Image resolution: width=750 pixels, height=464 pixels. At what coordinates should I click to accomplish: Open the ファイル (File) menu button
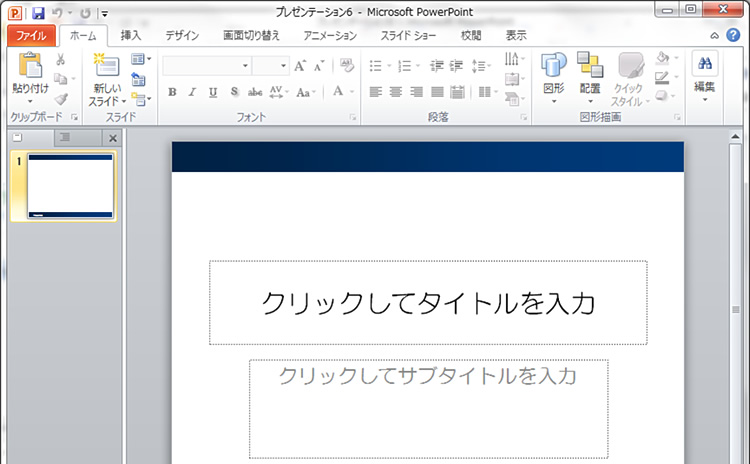pyautogui.click(x=31, y=35)
